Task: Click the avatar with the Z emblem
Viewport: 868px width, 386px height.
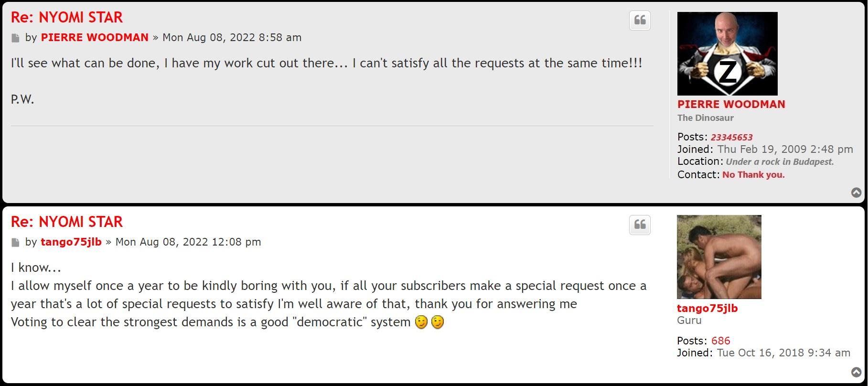Action: pos(727,54)
